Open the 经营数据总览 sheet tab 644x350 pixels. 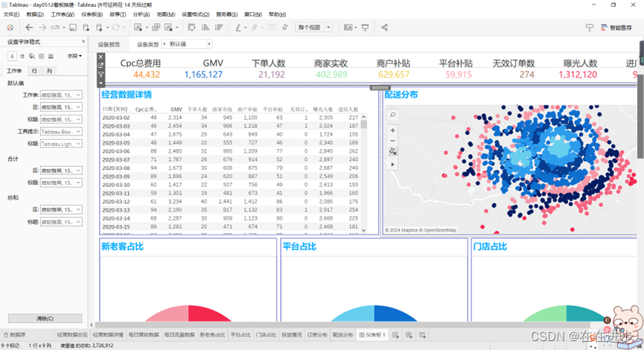coord(72,335)
